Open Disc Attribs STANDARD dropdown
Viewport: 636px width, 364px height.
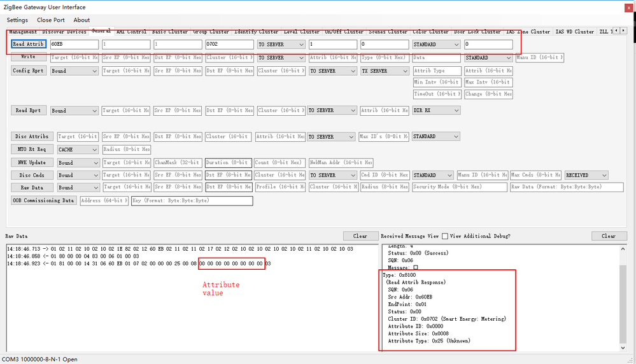point(436,137)
